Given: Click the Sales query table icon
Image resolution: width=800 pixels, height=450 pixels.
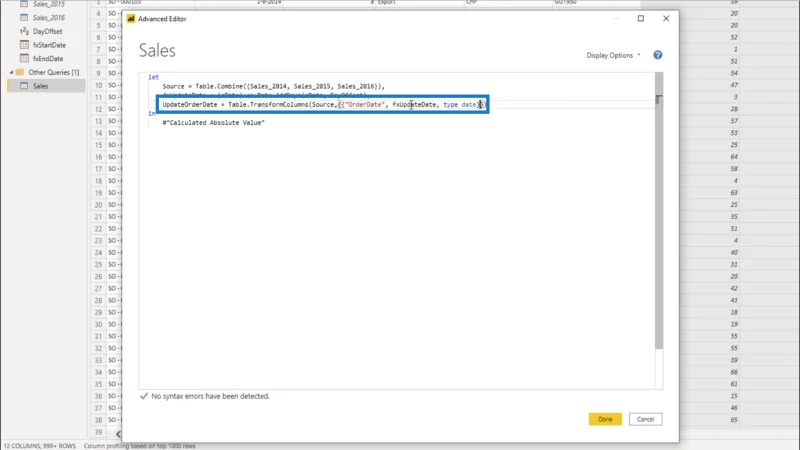Looking at the screenshot, I should [x=24, y=86].
